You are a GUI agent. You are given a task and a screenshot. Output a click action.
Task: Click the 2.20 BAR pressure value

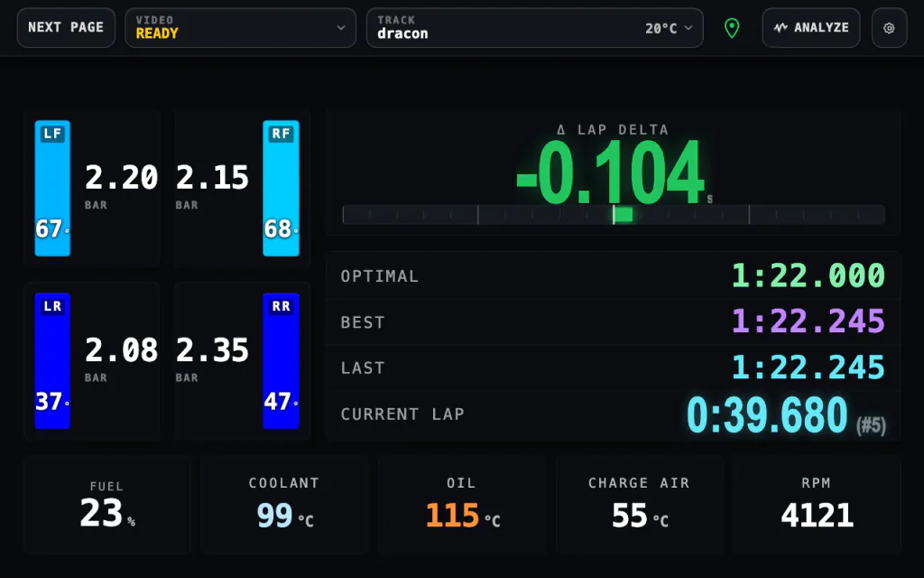tap(122, 177)
